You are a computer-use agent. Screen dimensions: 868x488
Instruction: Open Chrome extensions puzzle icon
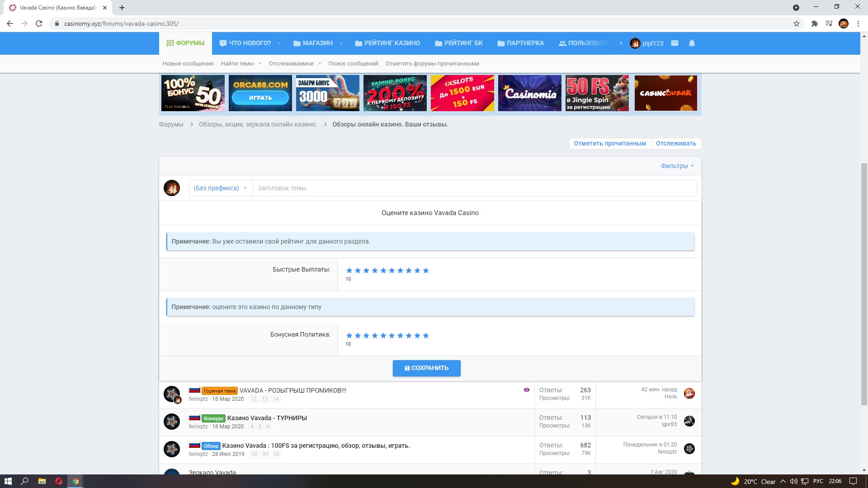(x=814, y=23)
